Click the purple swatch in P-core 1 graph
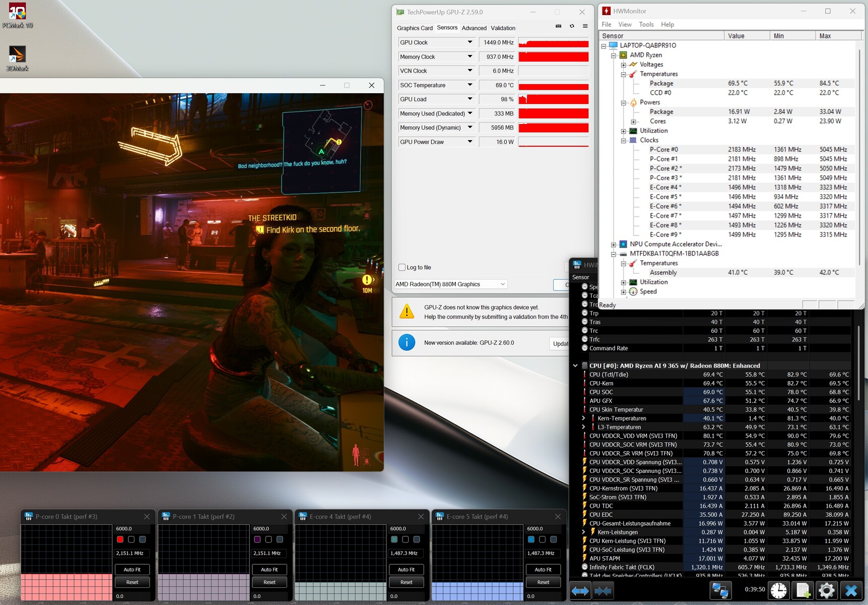The height and width of the screenshot is (605, 868). (257, 539)
